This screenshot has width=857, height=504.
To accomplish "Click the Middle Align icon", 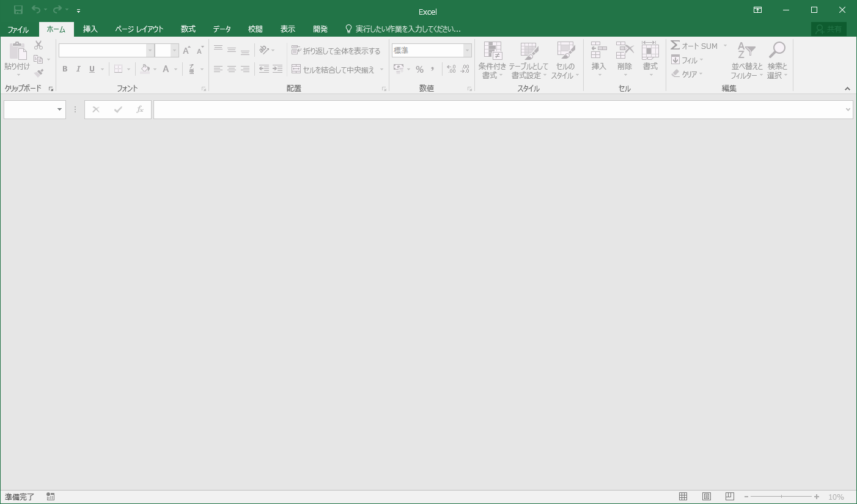I will tap(232, 50).
